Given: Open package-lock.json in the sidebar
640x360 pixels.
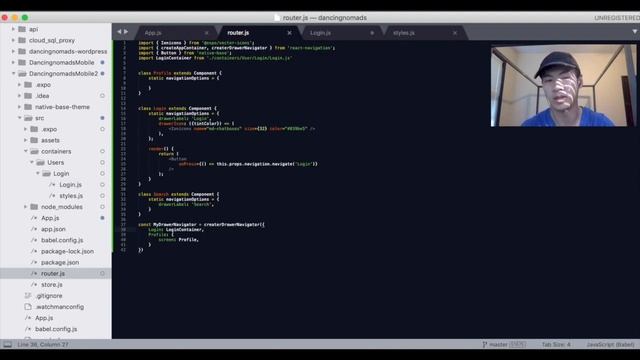Looking at the screenshot, I should pyautogui.click(x=67, y=251).
